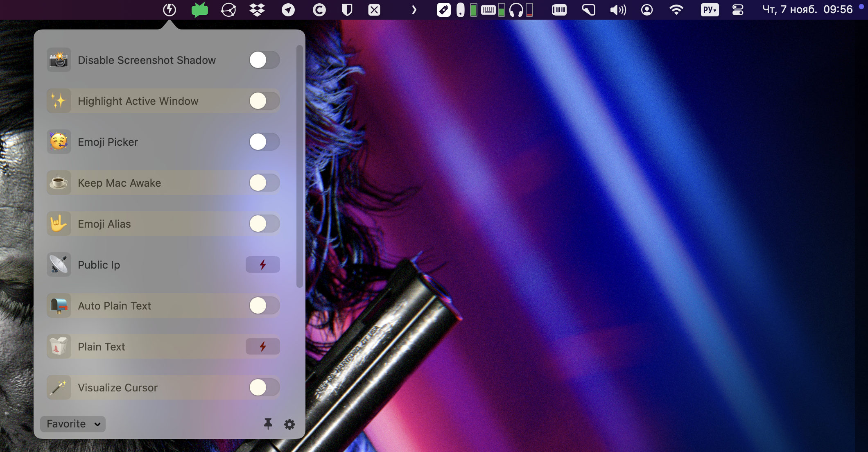Open settings via the gear icon
This screenshot has width=868, height=452.
click(289, 424)
